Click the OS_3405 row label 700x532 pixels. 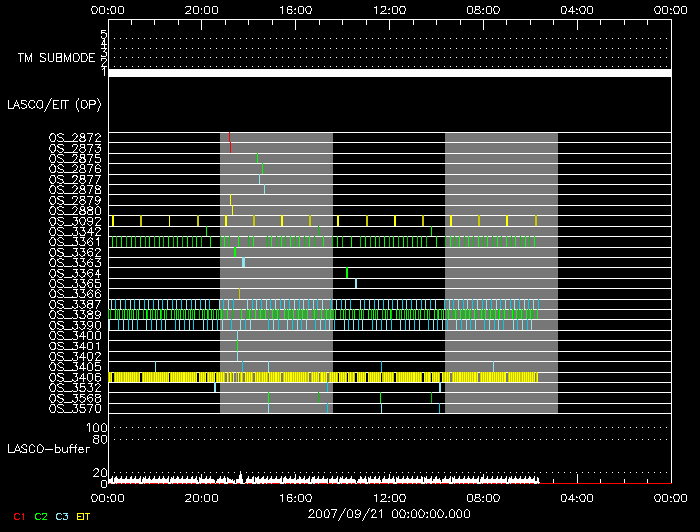coord(75,366)
